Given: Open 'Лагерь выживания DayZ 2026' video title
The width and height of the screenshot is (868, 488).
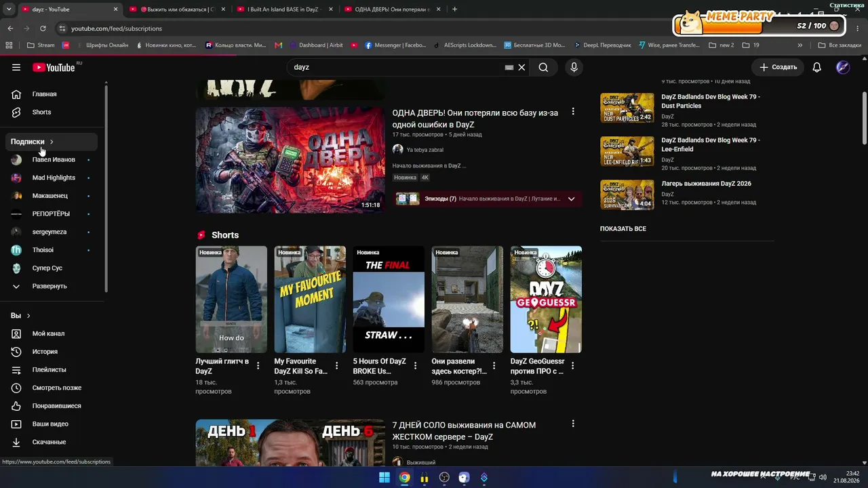Looking at the screenshot, I should [x=707, y=184].
